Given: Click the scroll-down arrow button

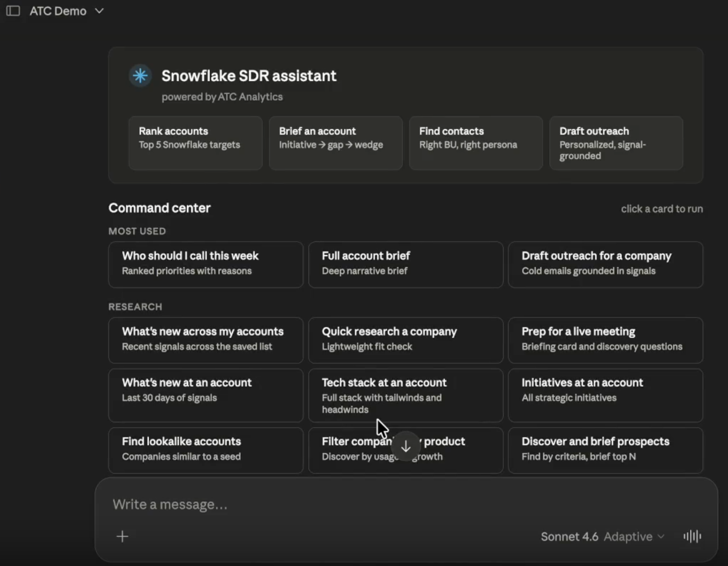Looking at the screenshot, I should 406,446.
